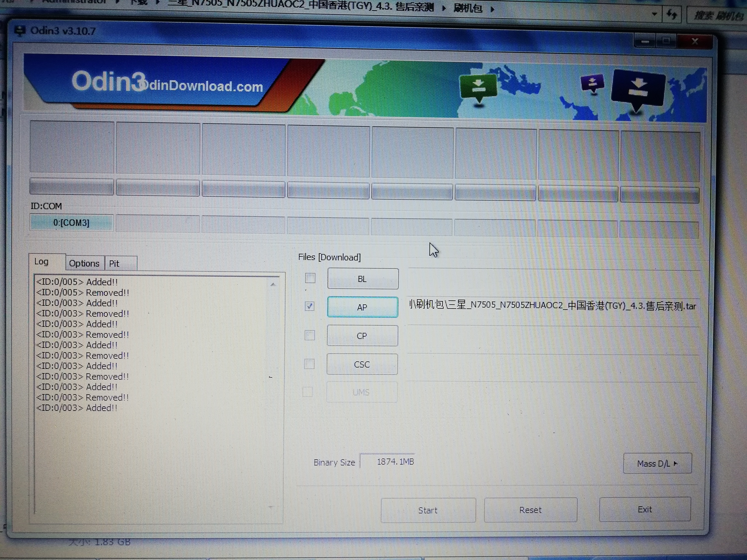Viewport: 747px width, 560px height.
Task: Enable the CP file checkbox
Action: click(x=309, y=335)
